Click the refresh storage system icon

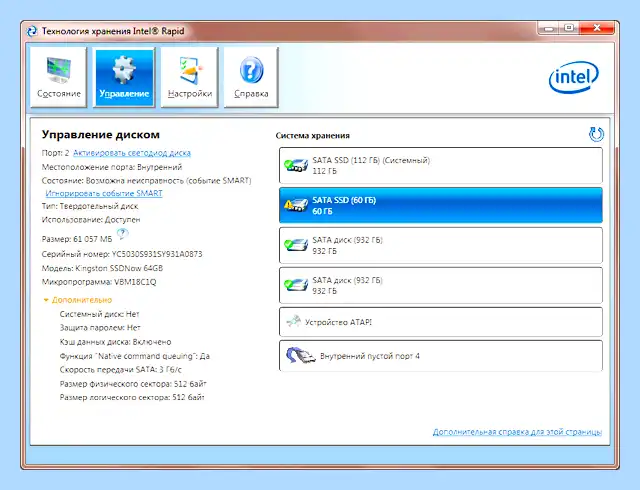pos(596,134)
